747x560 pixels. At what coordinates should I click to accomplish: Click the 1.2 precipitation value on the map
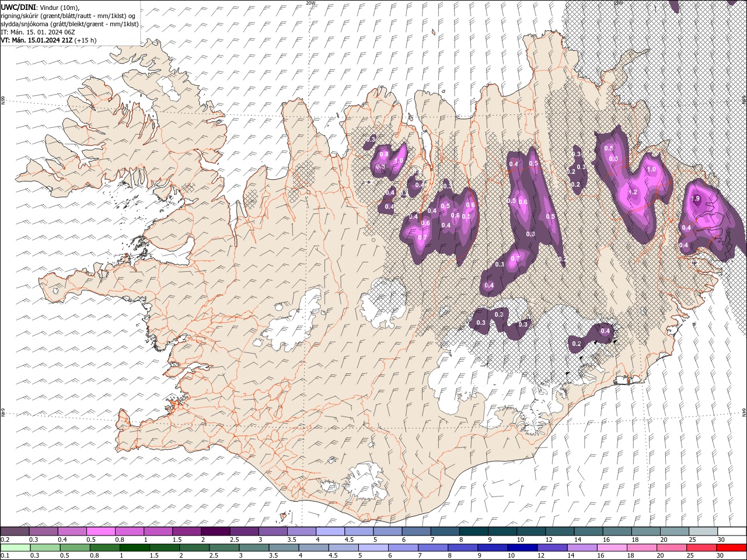pyautogui.click(x=632, y=192)
